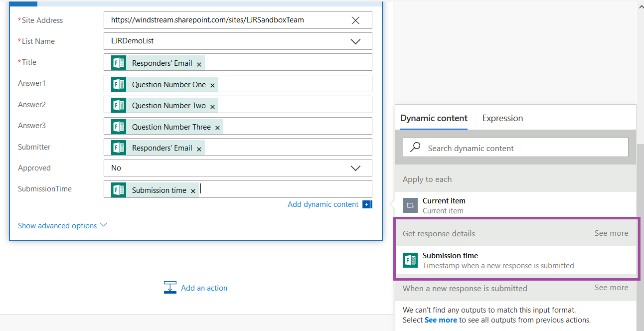Remove the Submission time token
Image resolution: width=644 pixels, height=331 pixels.
click(193, 191)
